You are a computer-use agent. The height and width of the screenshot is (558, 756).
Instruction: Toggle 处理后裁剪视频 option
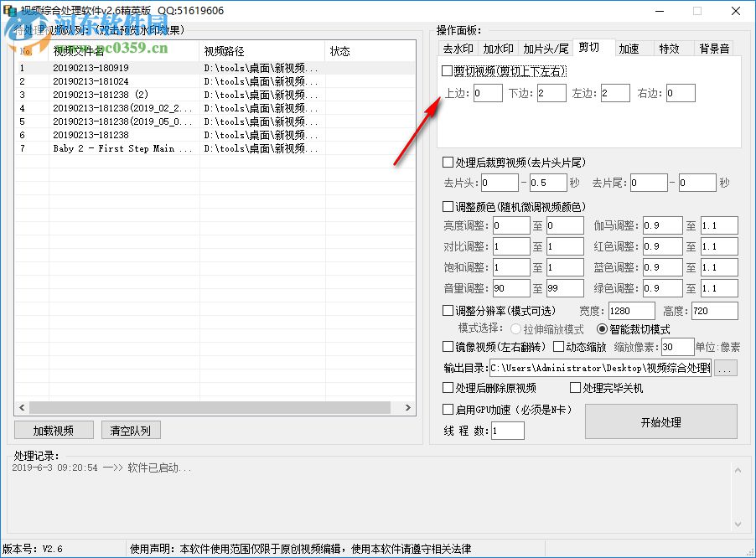446,163
